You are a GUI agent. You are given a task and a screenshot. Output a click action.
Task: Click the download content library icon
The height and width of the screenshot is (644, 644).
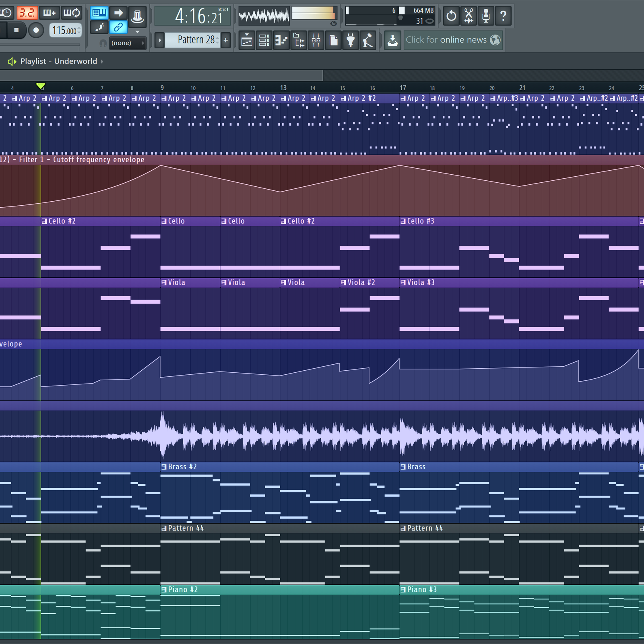tap(392, 40)
